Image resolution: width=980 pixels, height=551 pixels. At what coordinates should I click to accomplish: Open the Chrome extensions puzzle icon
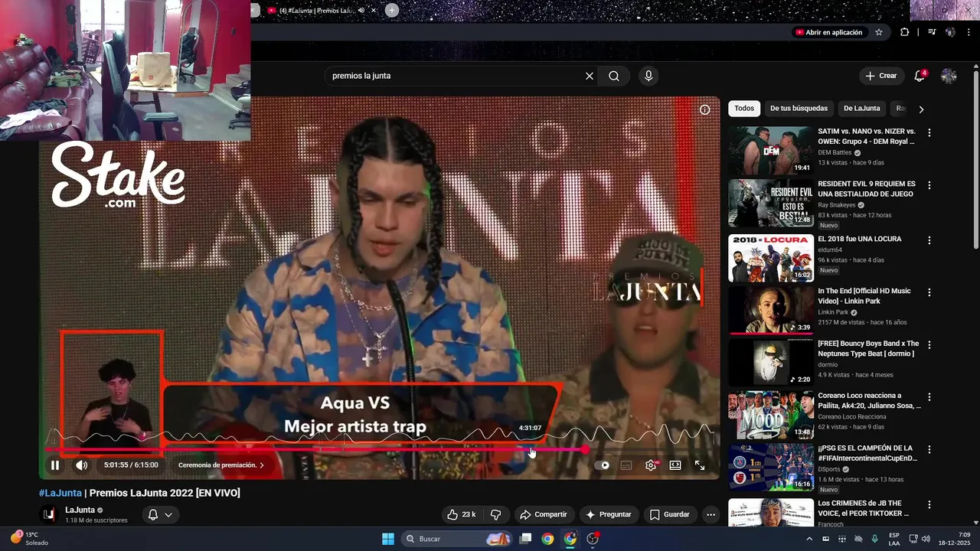(904, 32)
